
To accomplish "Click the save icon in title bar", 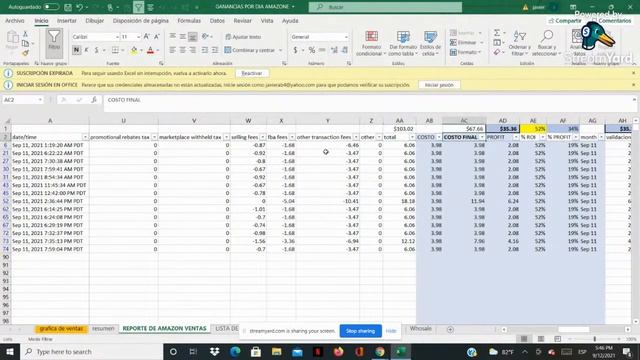I will (x=68, y=7).
